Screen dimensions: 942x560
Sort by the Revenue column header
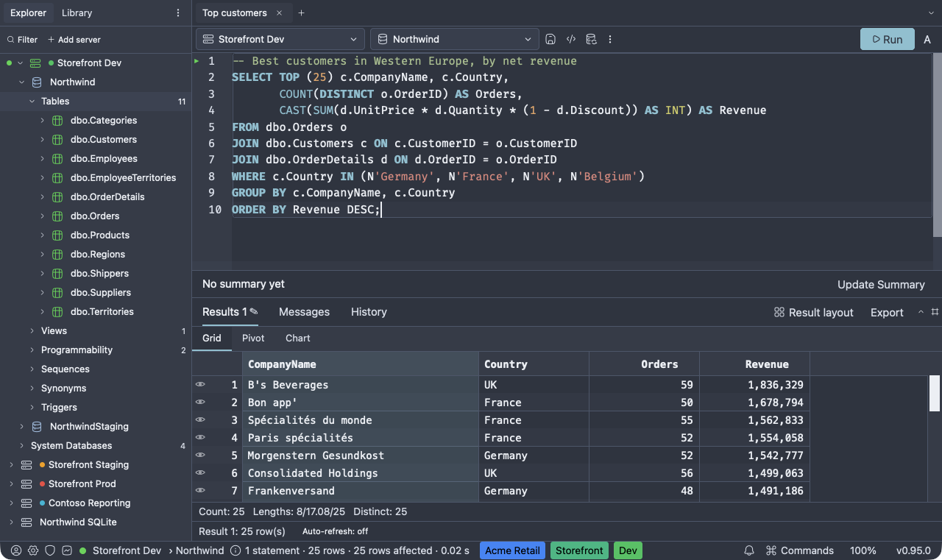754,364
